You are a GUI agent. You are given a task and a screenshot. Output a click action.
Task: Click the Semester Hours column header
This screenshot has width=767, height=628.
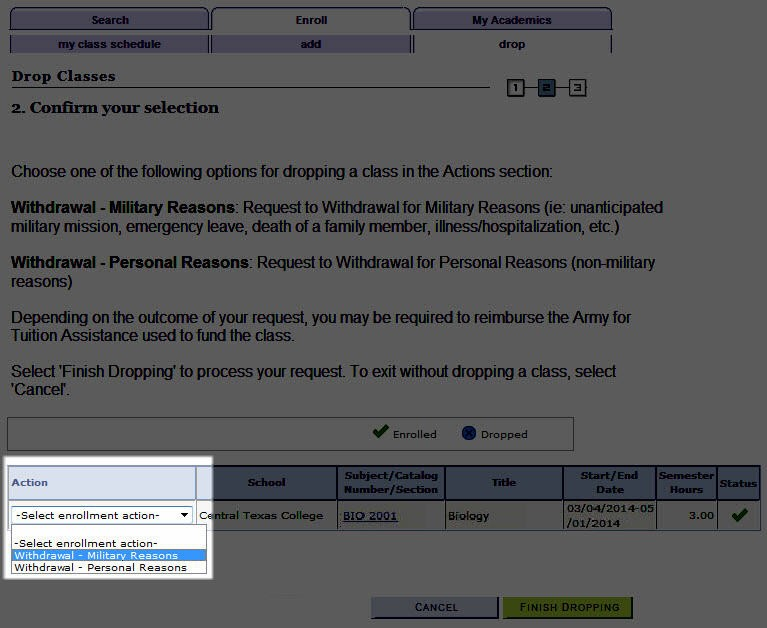686,483
